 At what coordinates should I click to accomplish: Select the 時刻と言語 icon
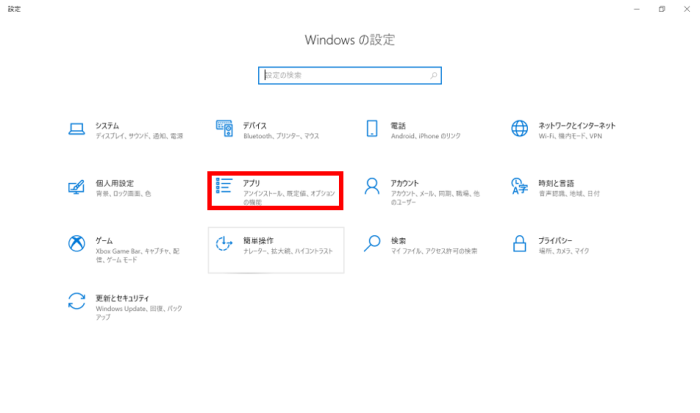[519, 187]
